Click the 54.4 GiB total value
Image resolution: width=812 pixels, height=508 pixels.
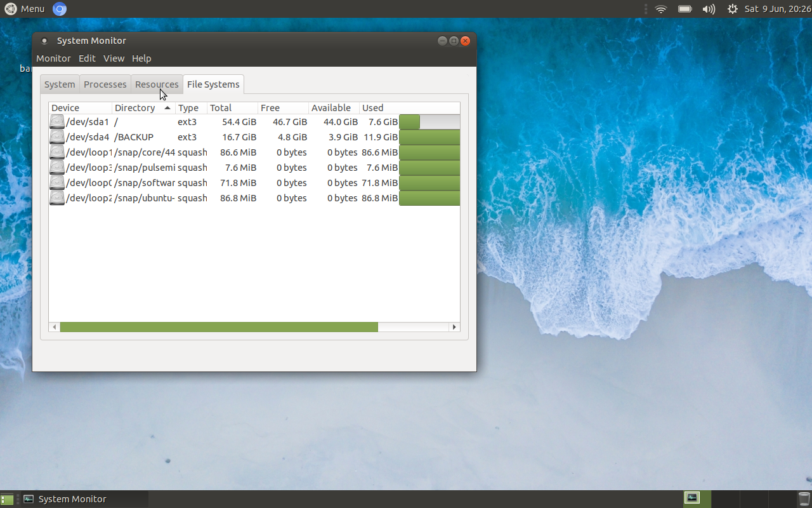tap(239, 122)
